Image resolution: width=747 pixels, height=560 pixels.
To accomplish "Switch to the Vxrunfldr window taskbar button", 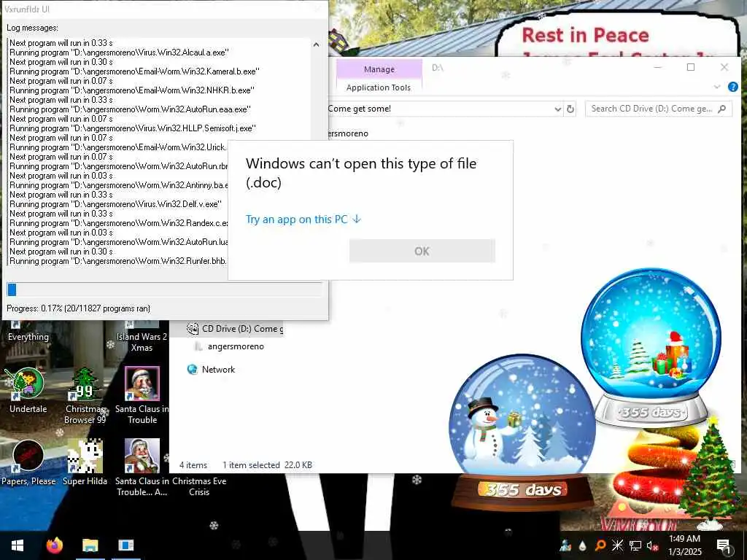I will (x=125, y=545).
